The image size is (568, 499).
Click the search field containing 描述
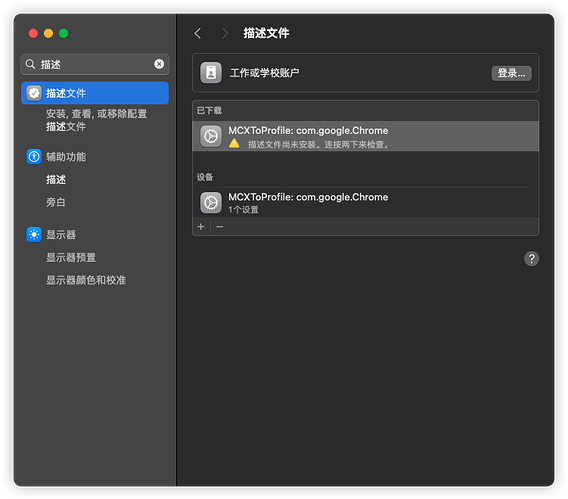pyautogui.click(x=95, y=64)
